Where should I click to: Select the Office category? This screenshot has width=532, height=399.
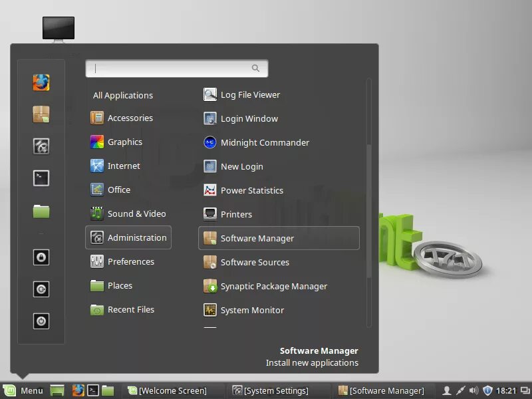(128, 190)
